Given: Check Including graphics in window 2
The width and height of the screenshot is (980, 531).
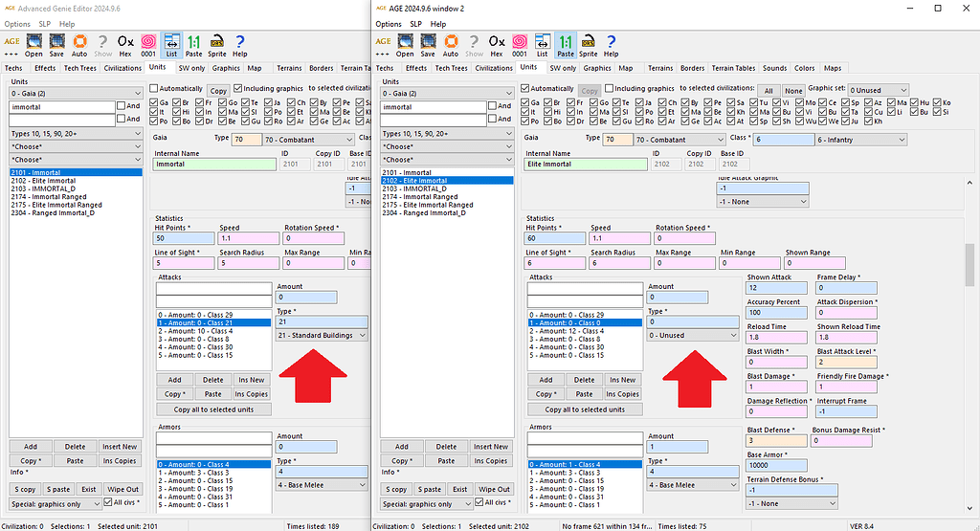Looking at the screenshot, I should (x=609, y=89).
